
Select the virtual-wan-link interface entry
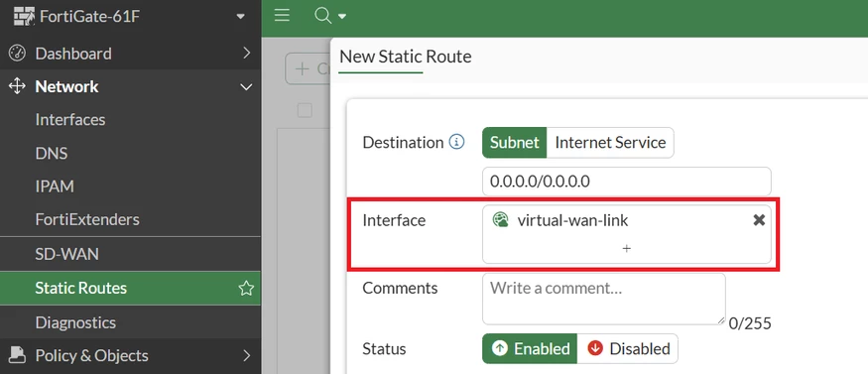(x=573, y=221)
